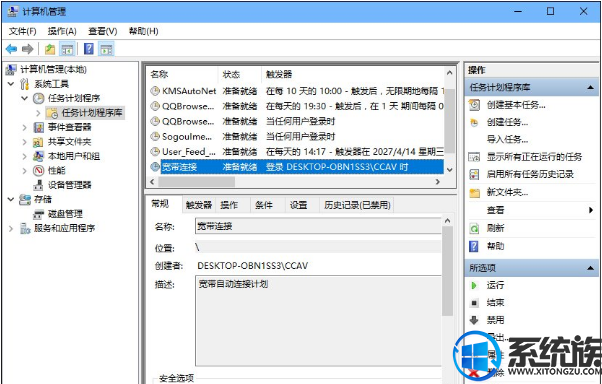Click the Up one level folder icon
602x384 pixels.
tap(50, 49)
